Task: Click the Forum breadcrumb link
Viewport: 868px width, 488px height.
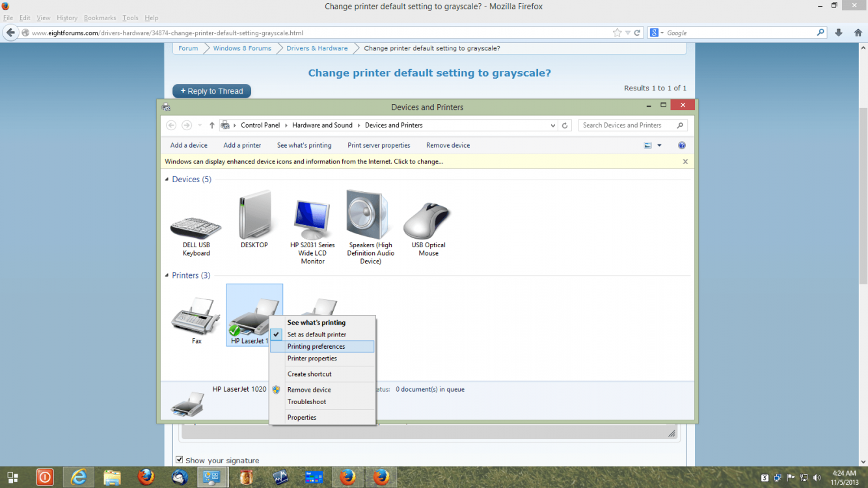Action: (x=188, y=48)
